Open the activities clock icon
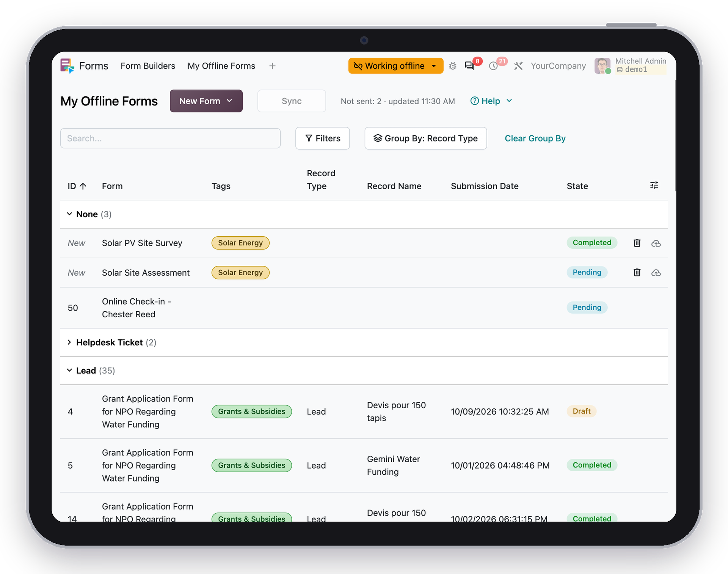 (493, 66)
